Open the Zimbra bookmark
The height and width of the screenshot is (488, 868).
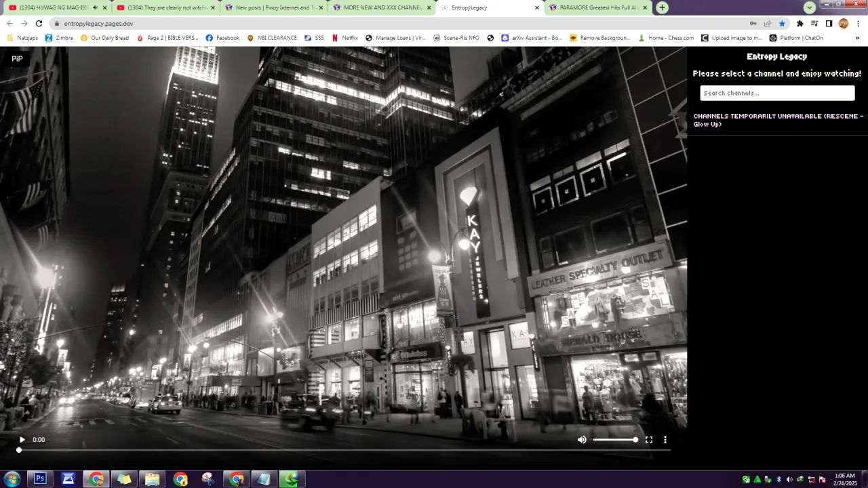click(59, 38)
